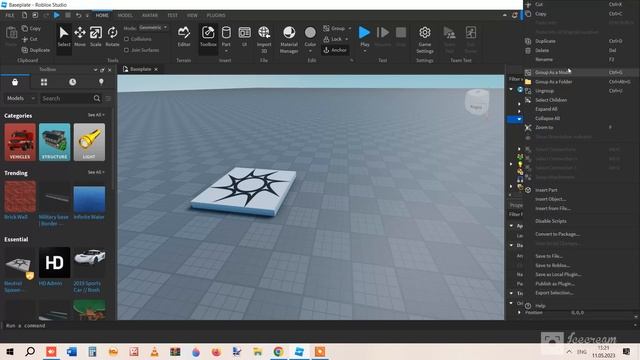
Task: Select the Brick Wall model thumbnail
Action: coord(20,196)
